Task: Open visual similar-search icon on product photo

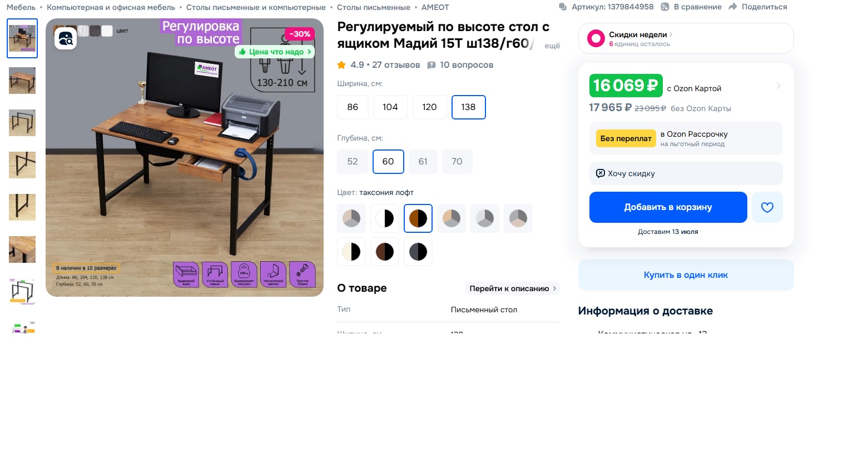Action: pos(66,38)
